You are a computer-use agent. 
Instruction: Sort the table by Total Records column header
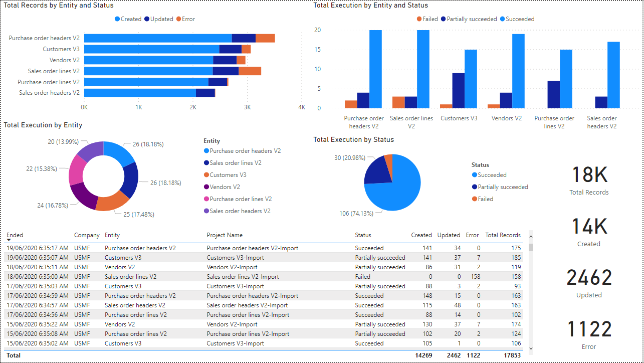pos(503,235)
